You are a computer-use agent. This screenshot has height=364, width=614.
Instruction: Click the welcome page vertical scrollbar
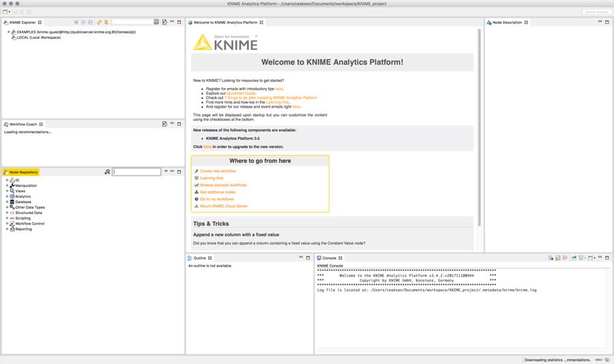[480, 127]
